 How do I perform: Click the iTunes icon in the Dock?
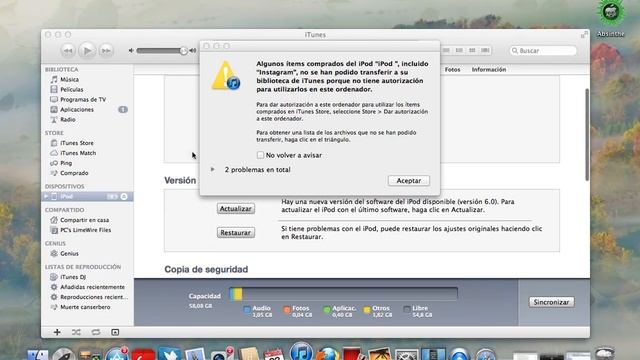[x=301, y=352]
